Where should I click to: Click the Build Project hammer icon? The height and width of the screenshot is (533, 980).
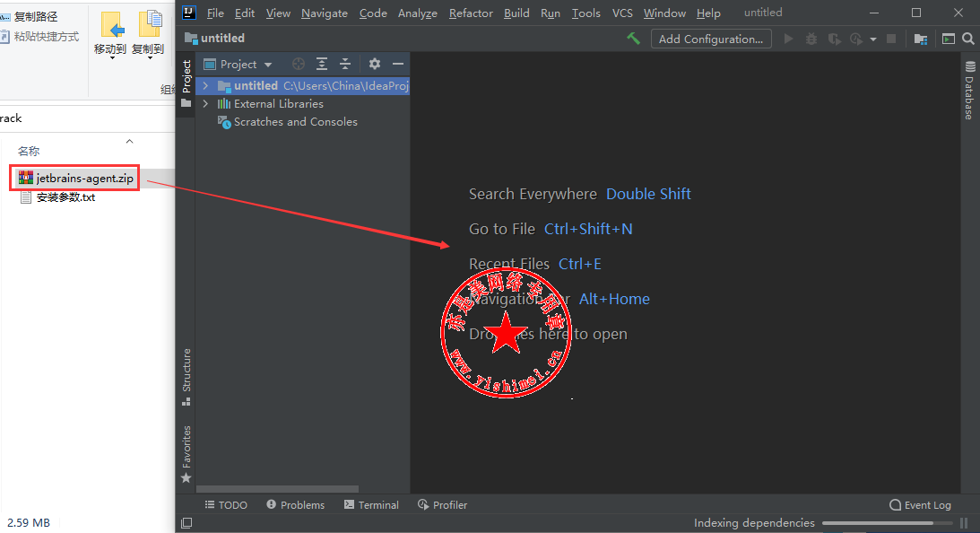[x=633, y=39]
